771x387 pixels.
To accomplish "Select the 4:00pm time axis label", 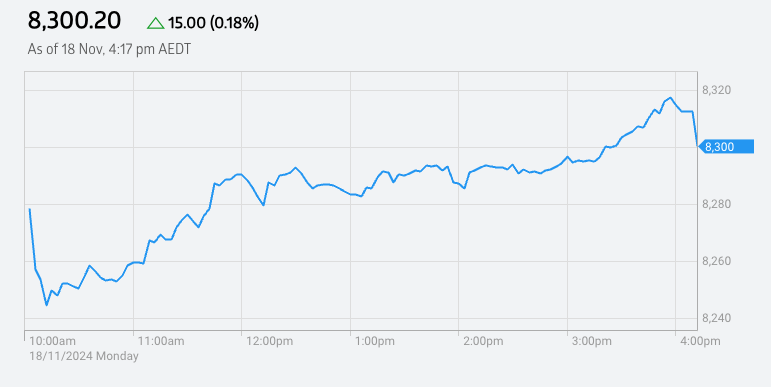I will [x=700, y=341].
